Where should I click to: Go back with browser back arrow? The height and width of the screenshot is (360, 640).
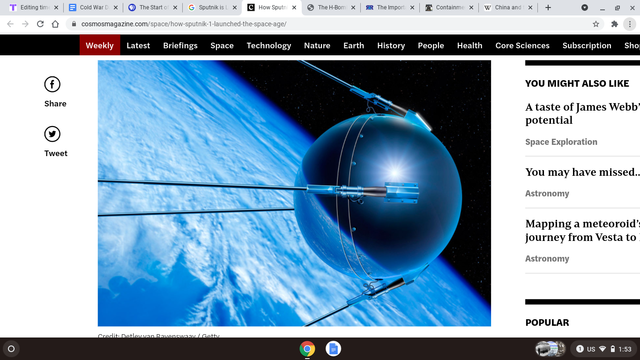10,24
